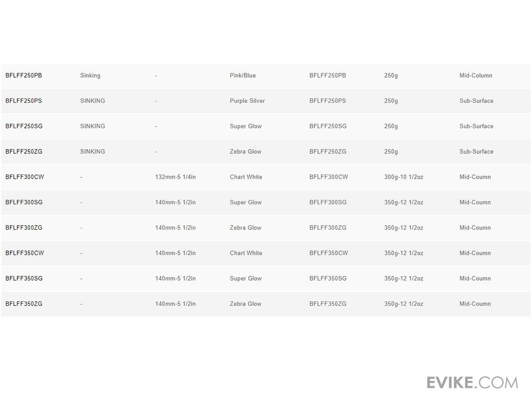Click the EVIKE.COM watermark logo
The width and height of the screenshot is (532, 399).
pos(472,382)
